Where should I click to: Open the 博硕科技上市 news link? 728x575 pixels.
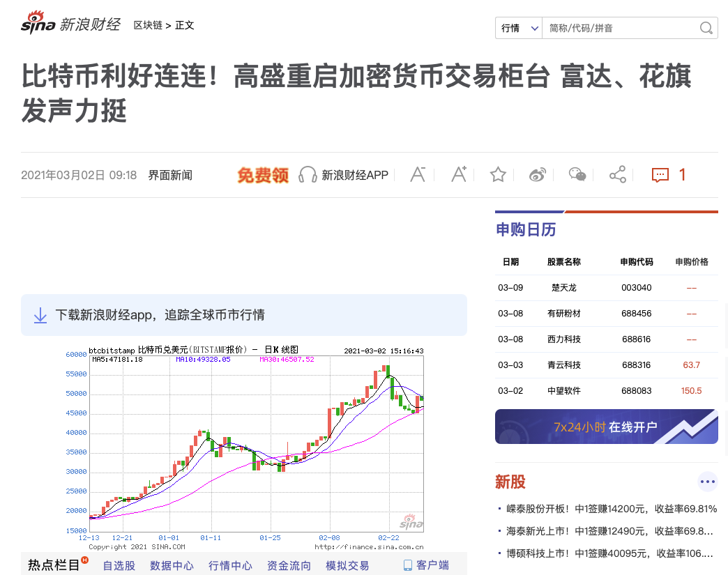tap(609, 553)
